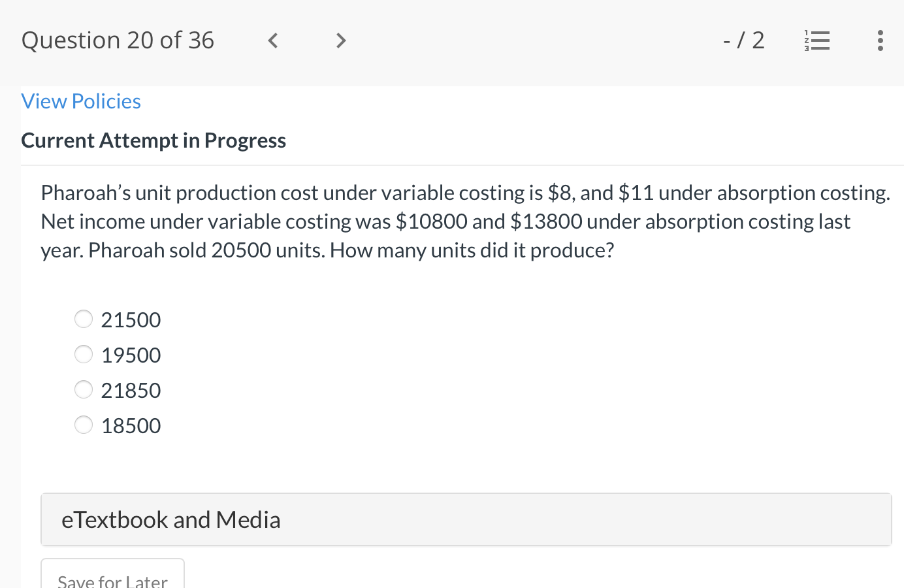904x588 pixels.
Task: Select the 21500 answer option
Action: (x=84, y=319)
